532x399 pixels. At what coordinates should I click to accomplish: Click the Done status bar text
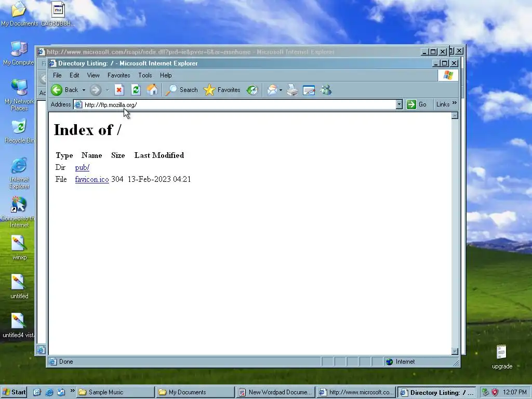(66, 362)
